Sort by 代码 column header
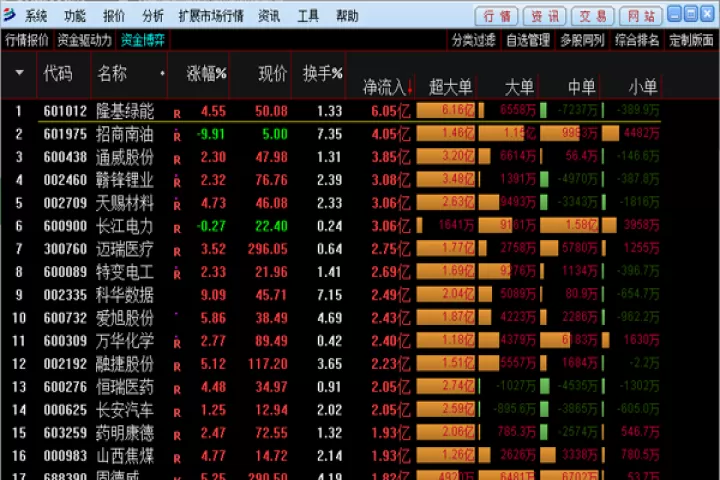 [x=58, y=73]
